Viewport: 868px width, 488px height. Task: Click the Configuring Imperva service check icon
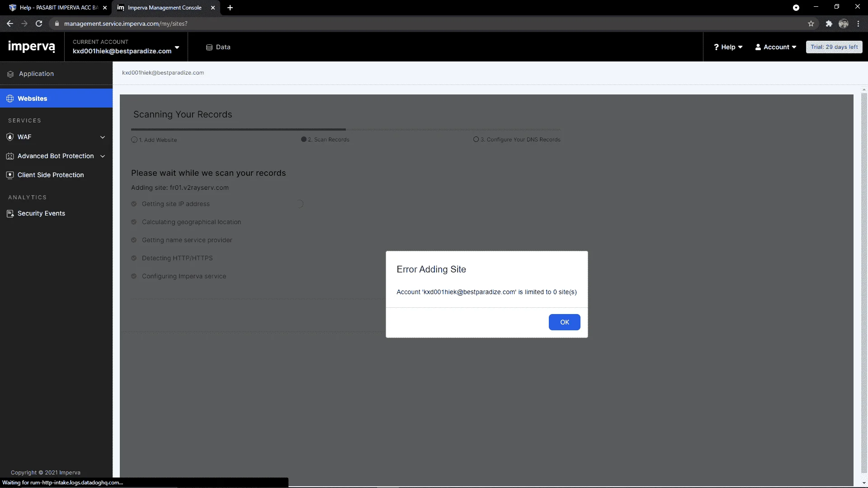134,277
